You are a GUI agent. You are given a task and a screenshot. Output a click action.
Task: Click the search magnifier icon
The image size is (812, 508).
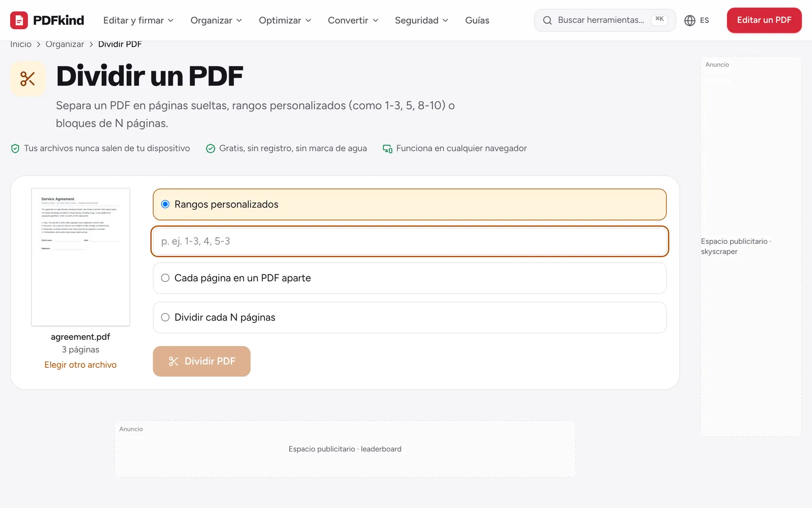547,20
